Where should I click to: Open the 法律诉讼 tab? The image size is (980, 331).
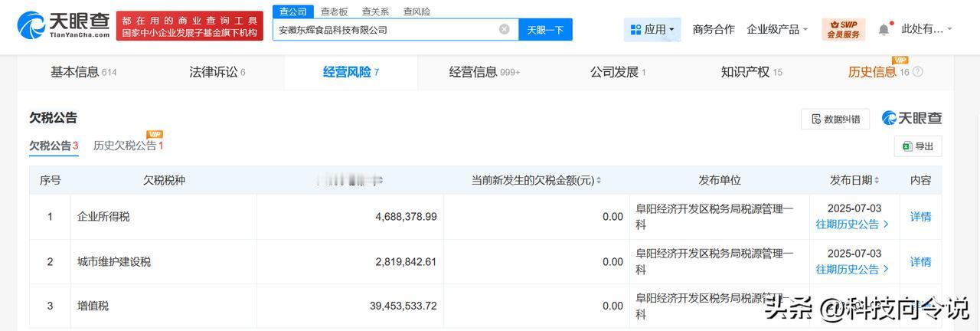217,72
